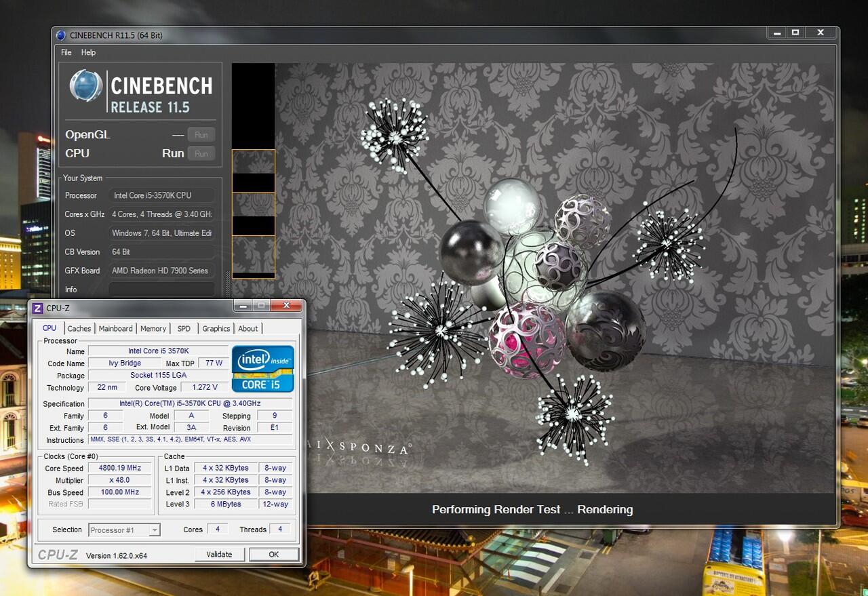Click the Validate button in CPU-Z

tap(220, 555)
